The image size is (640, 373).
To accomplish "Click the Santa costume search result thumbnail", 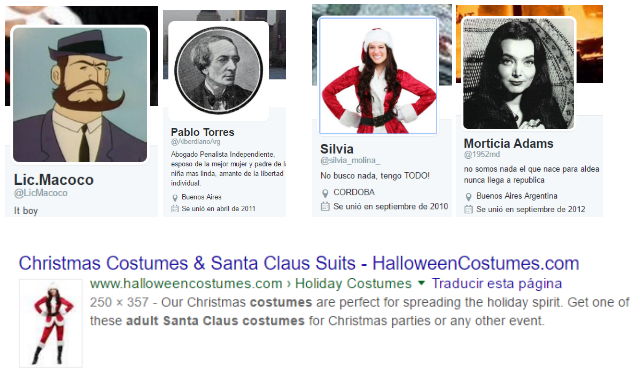I will [51, 323].
